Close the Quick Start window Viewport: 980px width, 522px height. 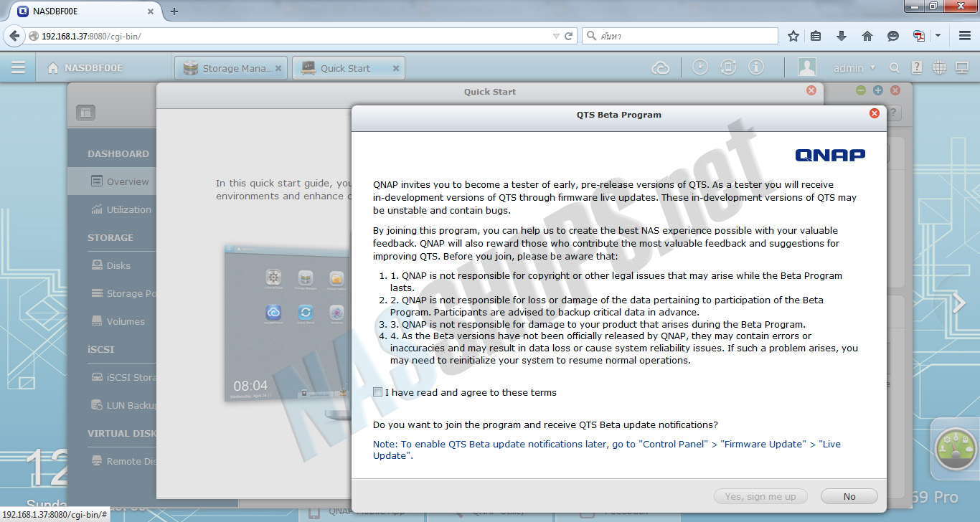pos(811,90)
